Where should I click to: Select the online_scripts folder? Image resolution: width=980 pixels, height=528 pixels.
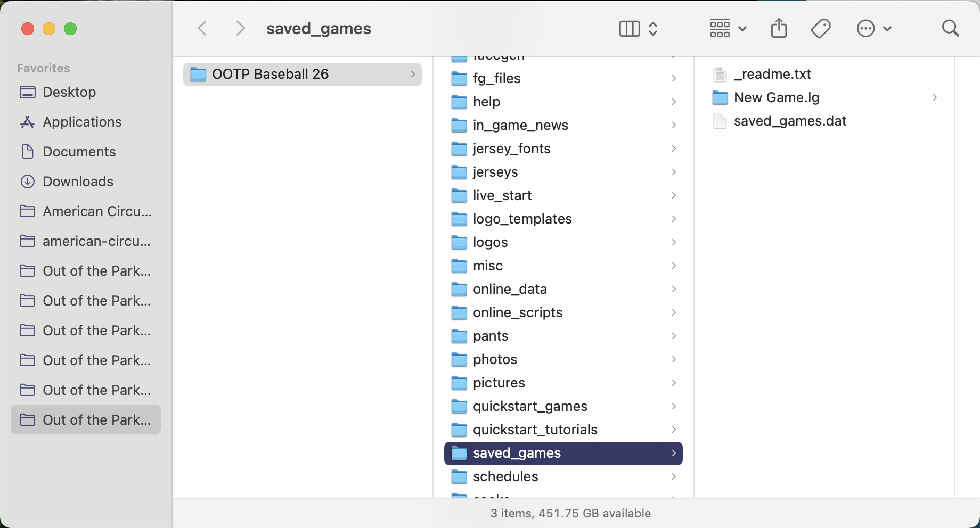click(563, 312)
